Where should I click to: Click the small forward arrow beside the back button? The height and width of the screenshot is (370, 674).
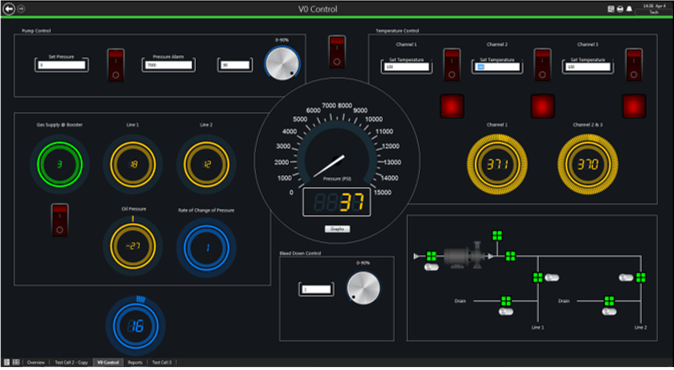(x=21, y=9)
